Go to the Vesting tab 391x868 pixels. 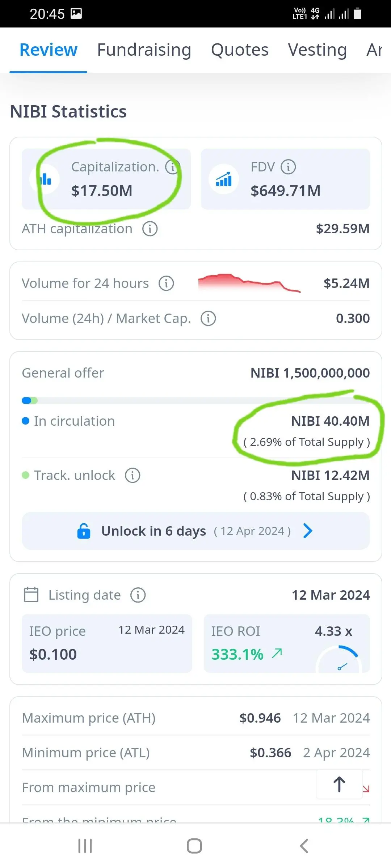coord(318,50)
